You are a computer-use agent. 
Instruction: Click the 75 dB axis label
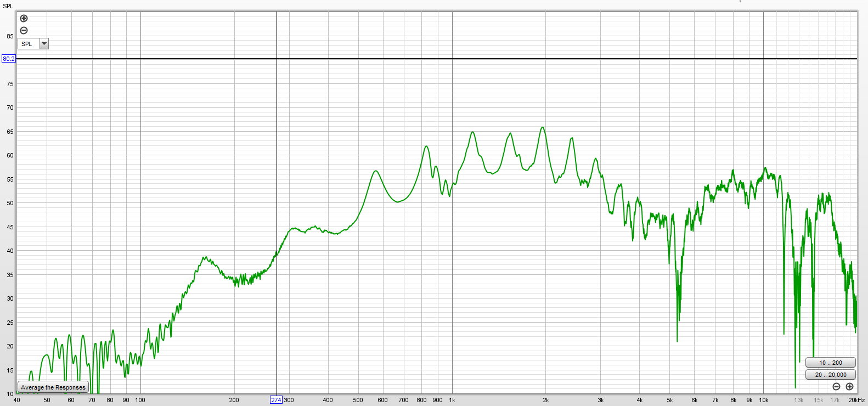10,84
